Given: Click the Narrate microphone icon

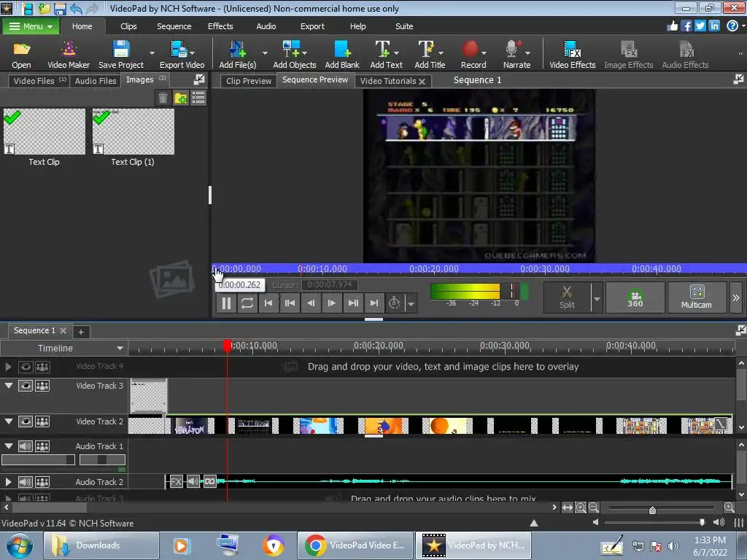Looking at the screenshot, I should point(511,49).
